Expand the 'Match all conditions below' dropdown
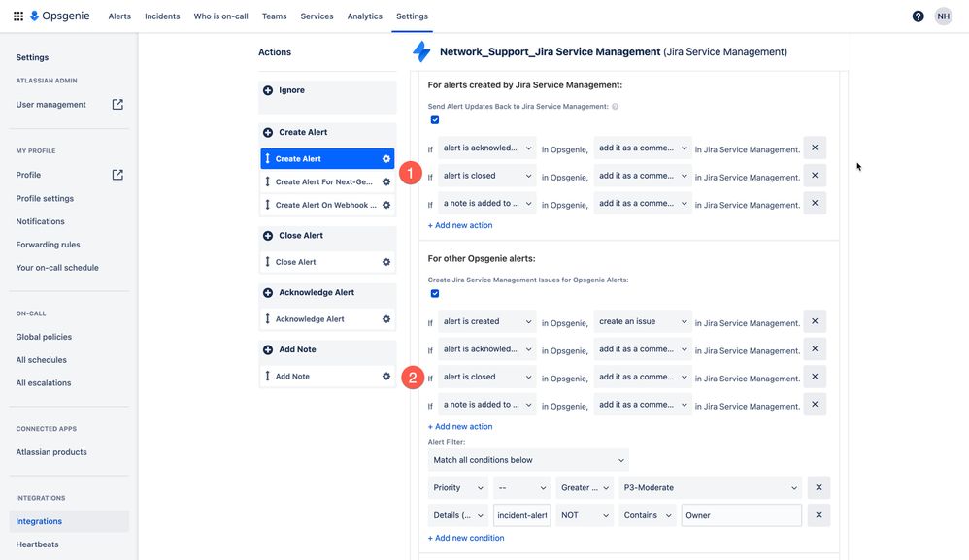Screen dimensions: 969x560 coord(528,460)
